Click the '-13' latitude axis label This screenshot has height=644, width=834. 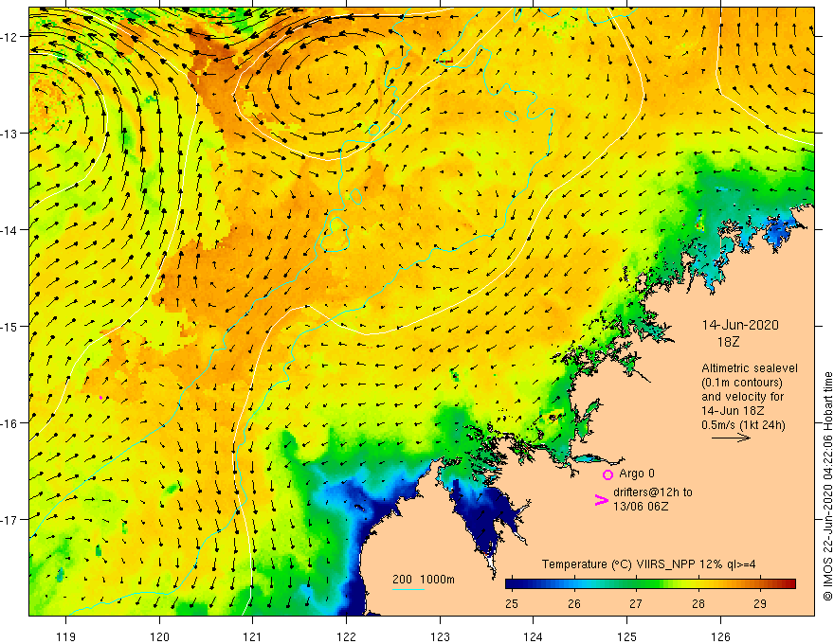point(10,134)
